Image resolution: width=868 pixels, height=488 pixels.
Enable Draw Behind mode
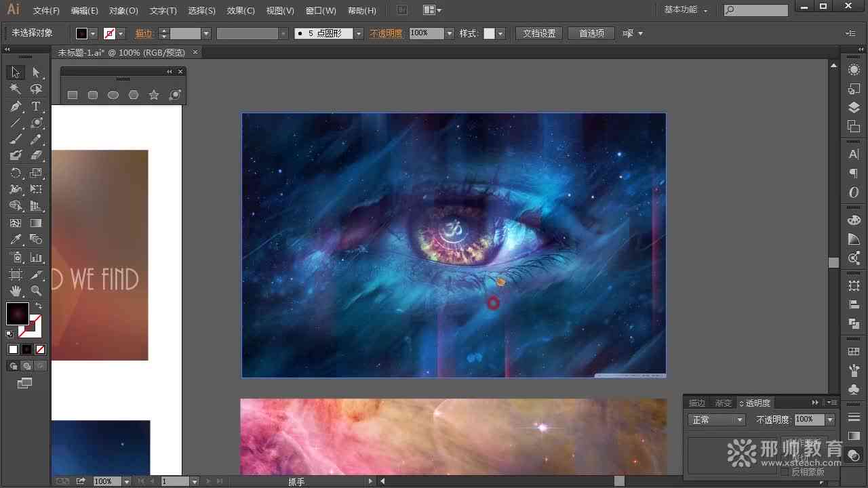coord(26,366)
